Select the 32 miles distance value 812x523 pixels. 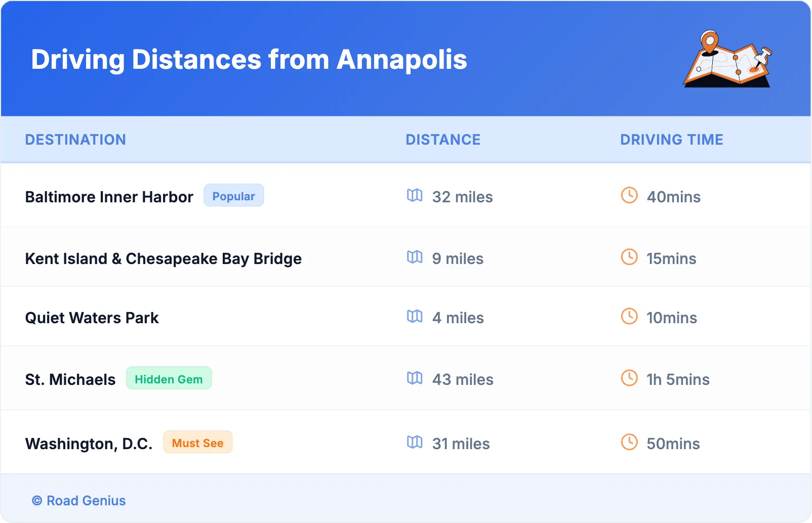click(463, 197)
